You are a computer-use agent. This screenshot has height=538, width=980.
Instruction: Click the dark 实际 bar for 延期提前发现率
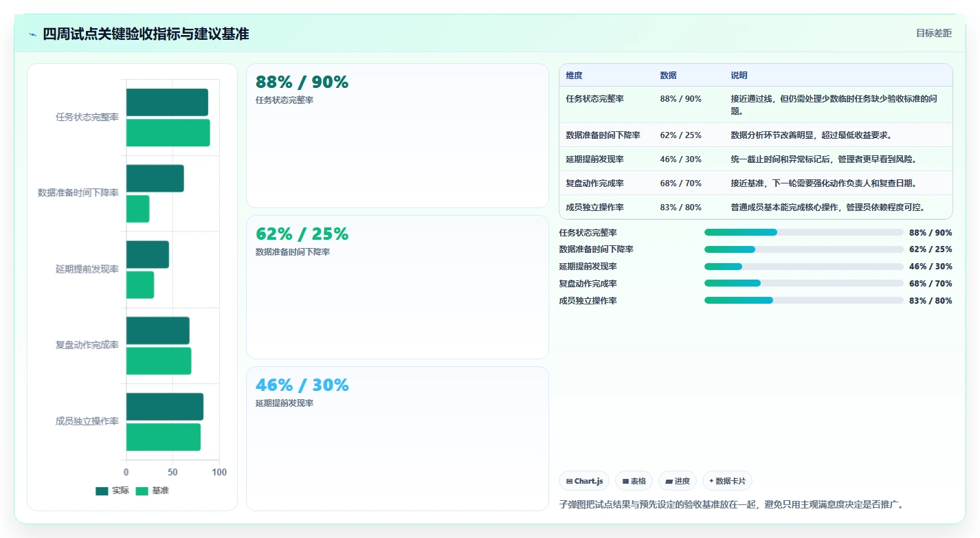(x=147, y=254)
